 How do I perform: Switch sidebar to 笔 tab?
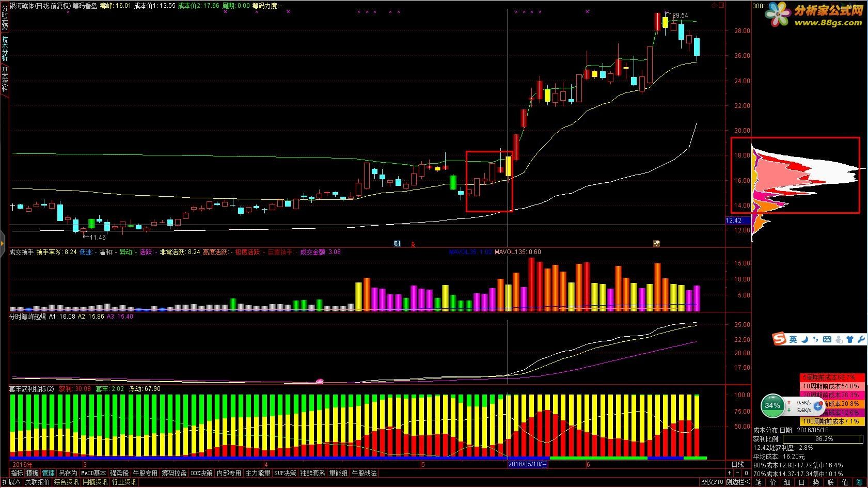(758, 483)
